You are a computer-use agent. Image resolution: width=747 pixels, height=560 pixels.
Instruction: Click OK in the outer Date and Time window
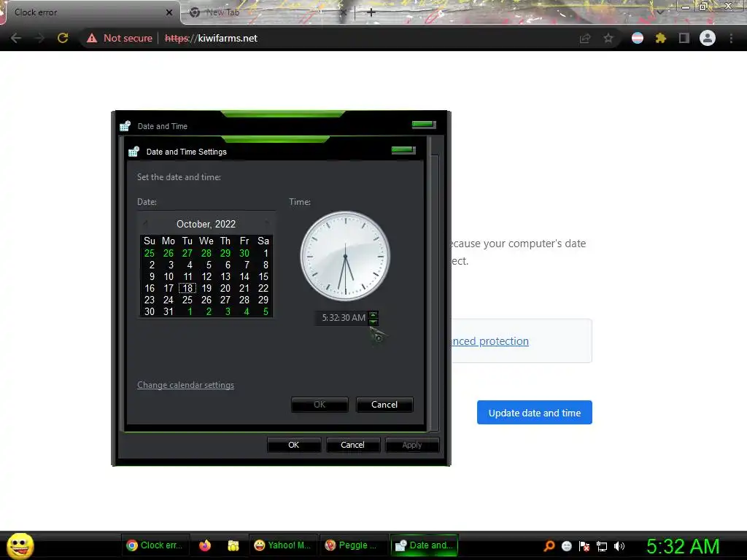coord(294,445)
